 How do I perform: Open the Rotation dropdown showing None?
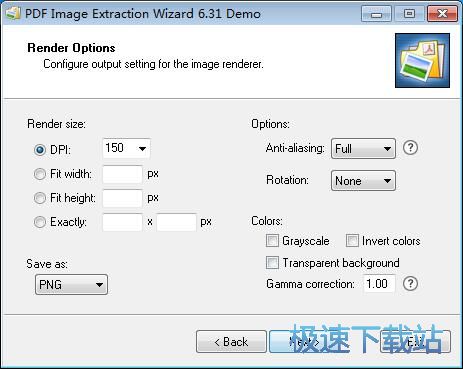click(363, 181)
